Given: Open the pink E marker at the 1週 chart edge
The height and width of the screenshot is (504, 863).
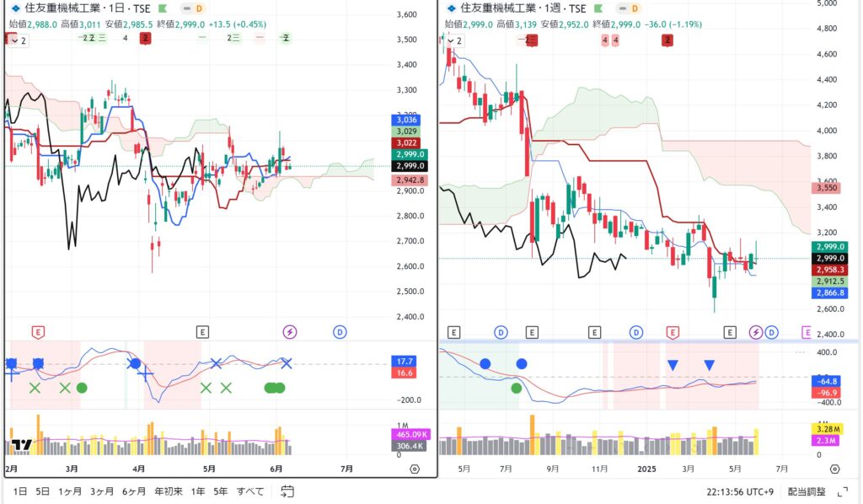Looking at the screenshot, I should pyautogui.click(x=807, y=332).
